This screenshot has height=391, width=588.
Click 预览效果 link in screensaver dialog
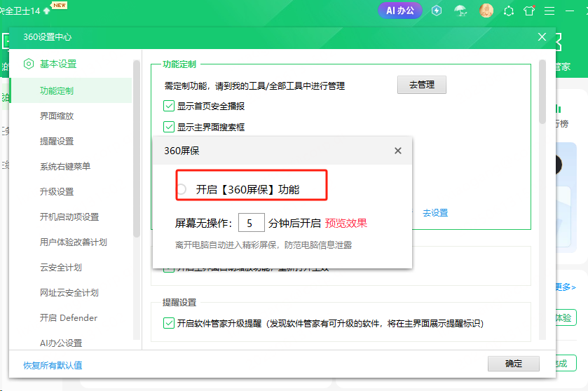pyautogui.click(x=346, y=224)
